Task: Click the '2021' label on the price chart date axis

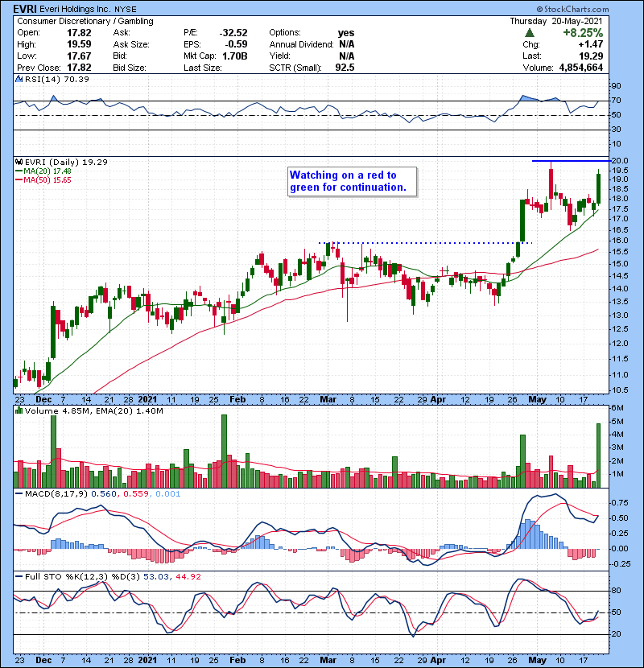Action: pyautogui.click(x=147, y=399)
